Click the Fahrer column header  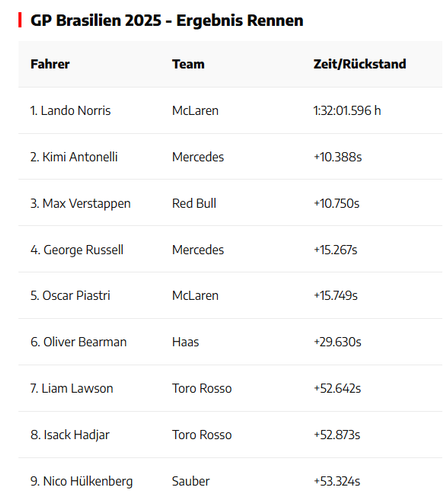click(50, 64)
